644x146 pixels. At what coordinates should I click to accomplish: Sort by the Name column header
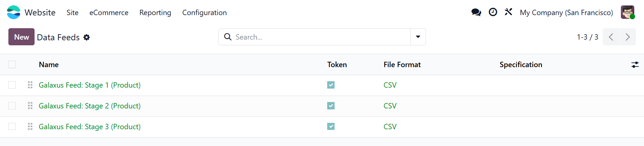click(x=49, y=64)
